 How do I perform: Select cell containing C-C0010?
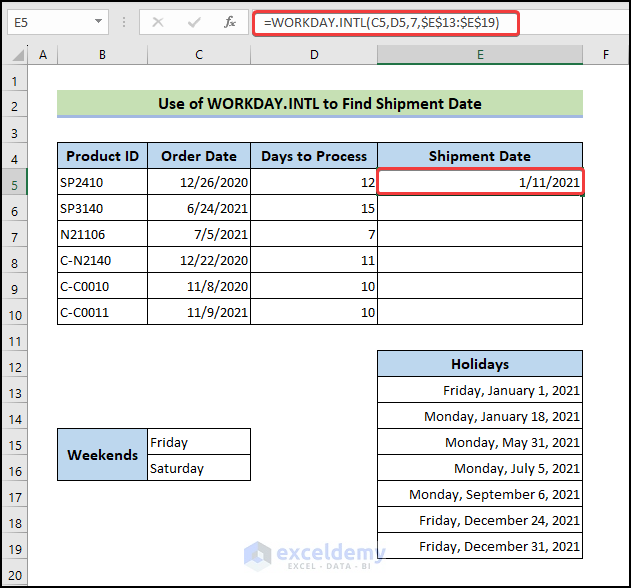(x=102, y=286)
